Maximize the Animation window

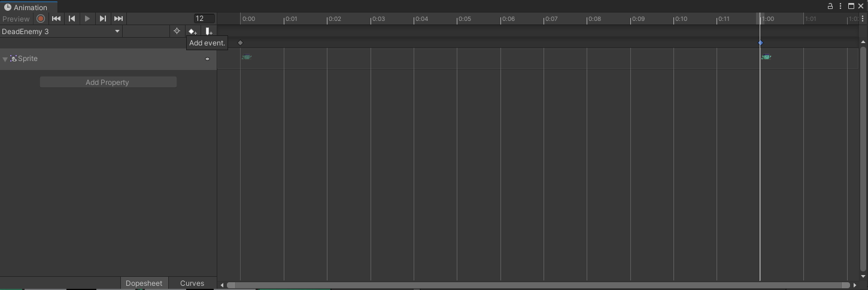click(x=851, y=6)
